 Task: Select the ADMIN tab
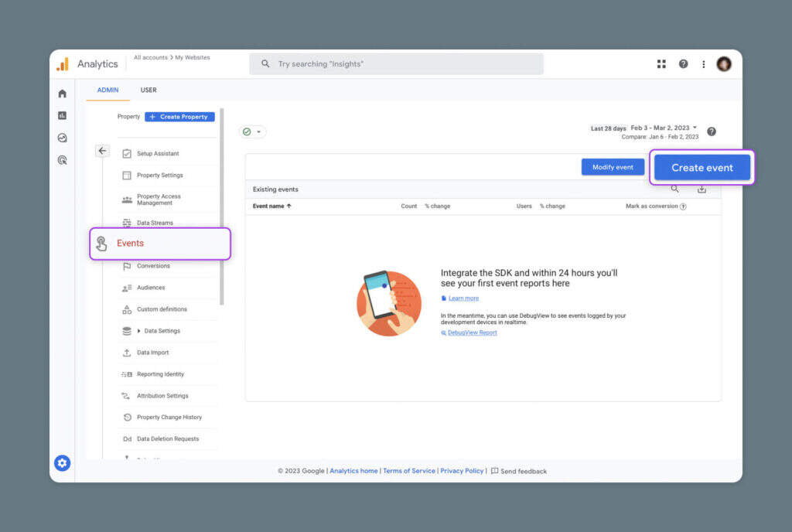[x=108, y=90]
